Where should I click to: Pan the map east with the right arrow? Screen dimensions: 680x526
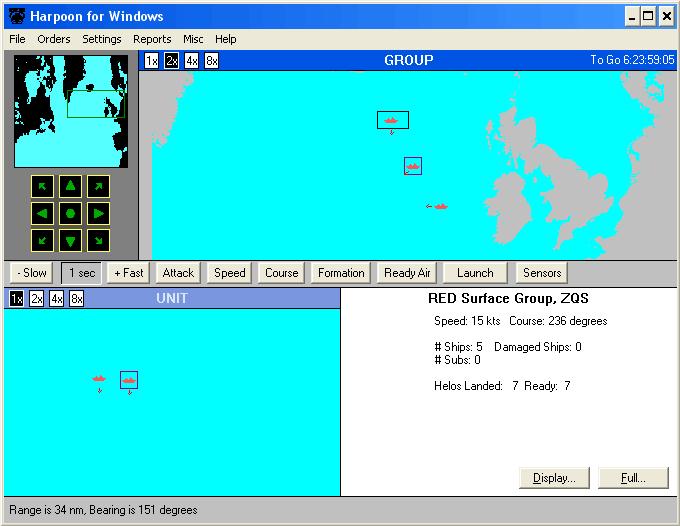pyautogui.click(x=98, y=213)
